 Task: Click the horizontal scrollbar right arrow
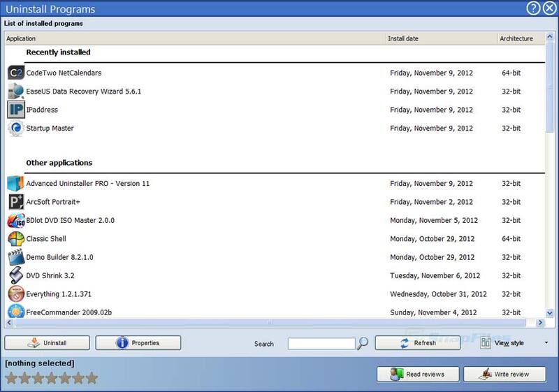click(540, 323)
